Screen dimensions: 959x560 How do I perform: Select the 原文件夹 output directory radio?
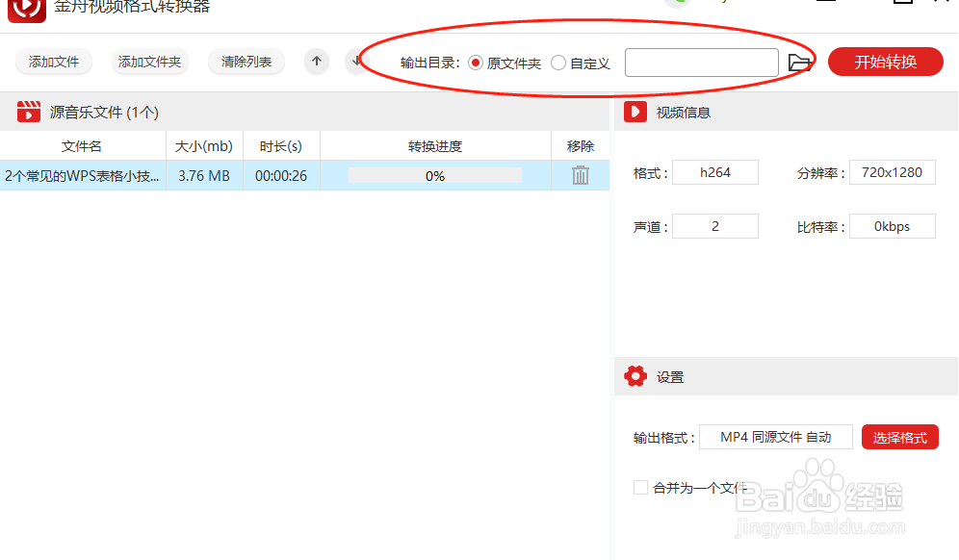pyautogui.click(x=475, y=62)
